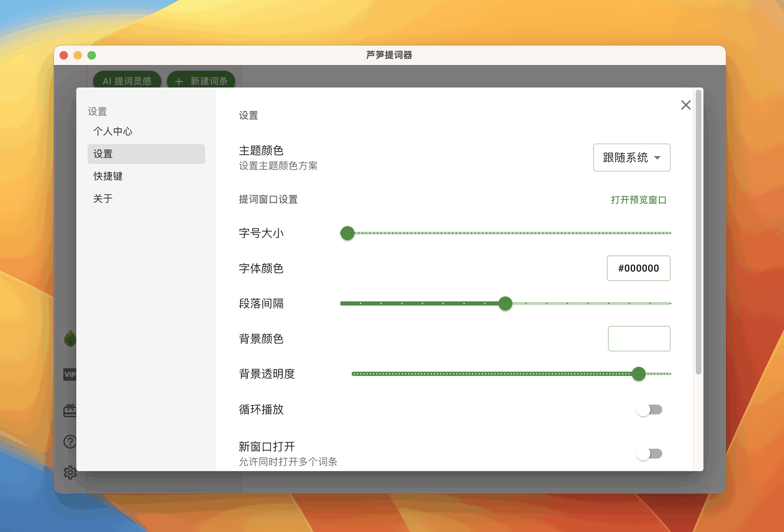Click the green full screen window button
Screen dimensions: 784x532
(x=92, y=55)
